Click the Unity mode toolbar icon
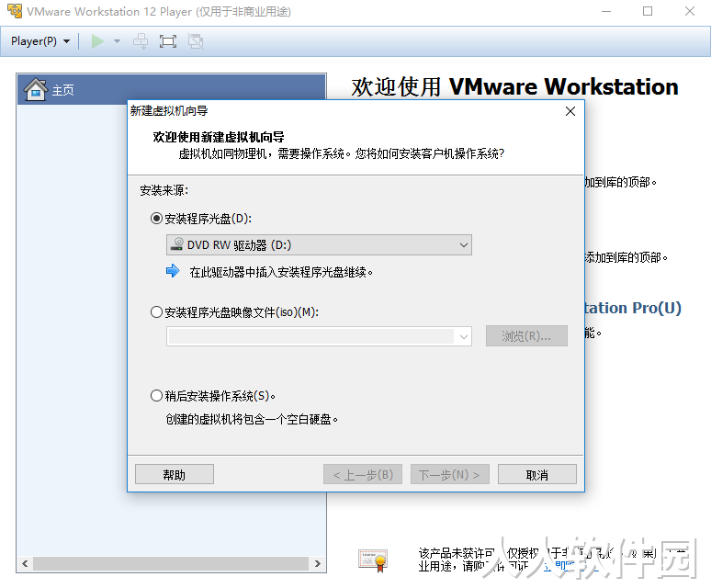The height and width of the screenshot is (588, 711). [196, 41]
